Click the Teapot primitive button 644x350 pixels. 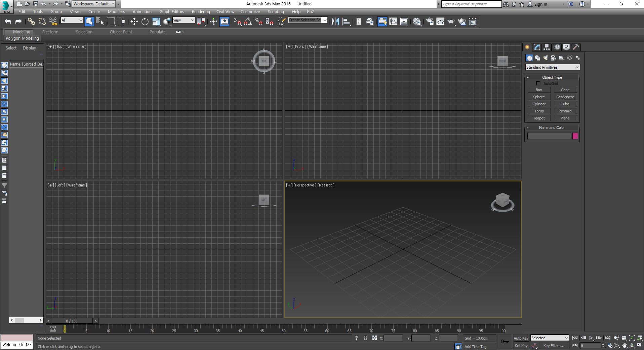point(539,118)
